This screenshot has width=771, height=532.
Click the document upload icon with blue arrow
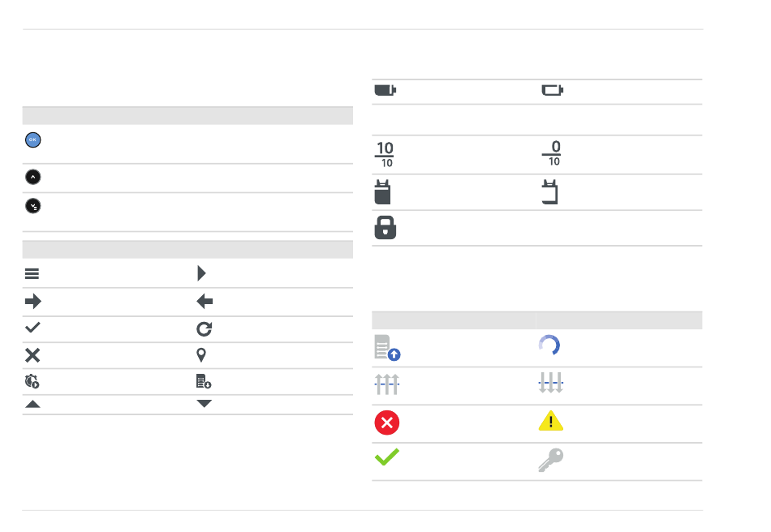pyautogui.click(x=387, y=348)
